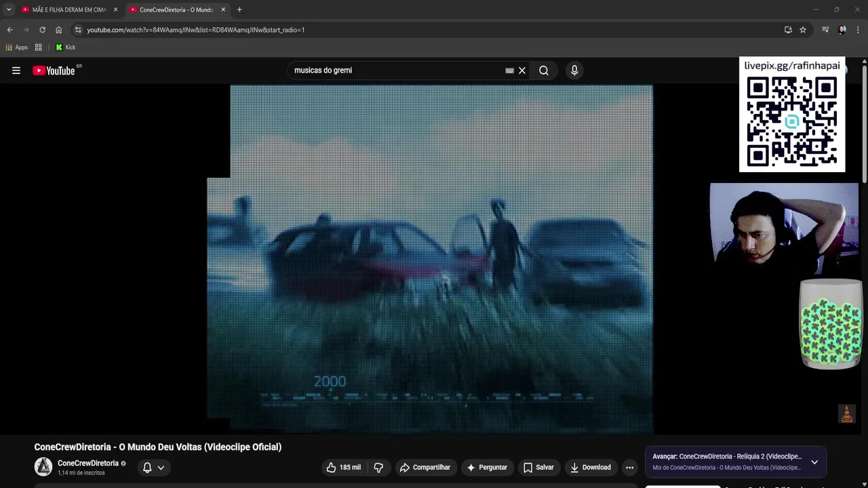Click the orange cone icon overlay
868x488 pixels.
(x=846, y=414)
